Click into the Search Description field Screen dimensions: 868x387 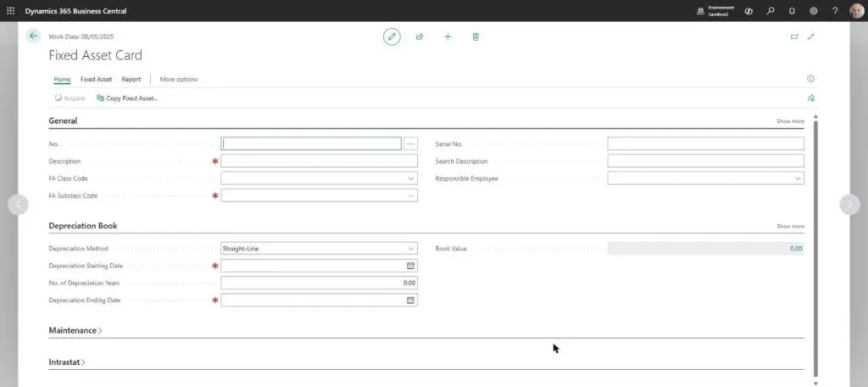pos(706,161)
